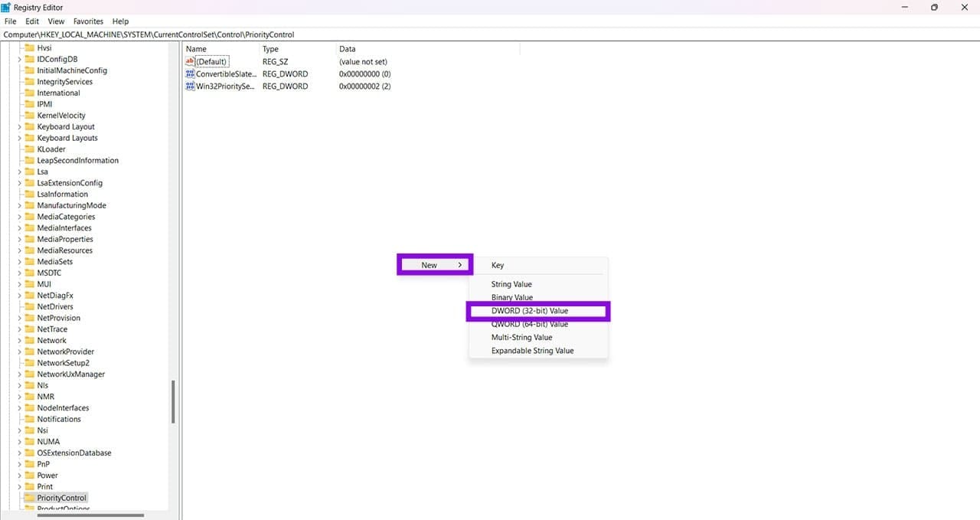Click the ConvertibleSlate DWORD value icon
Image resolution: width=980 pixels, height=520 pixels.
click(190, 74)
